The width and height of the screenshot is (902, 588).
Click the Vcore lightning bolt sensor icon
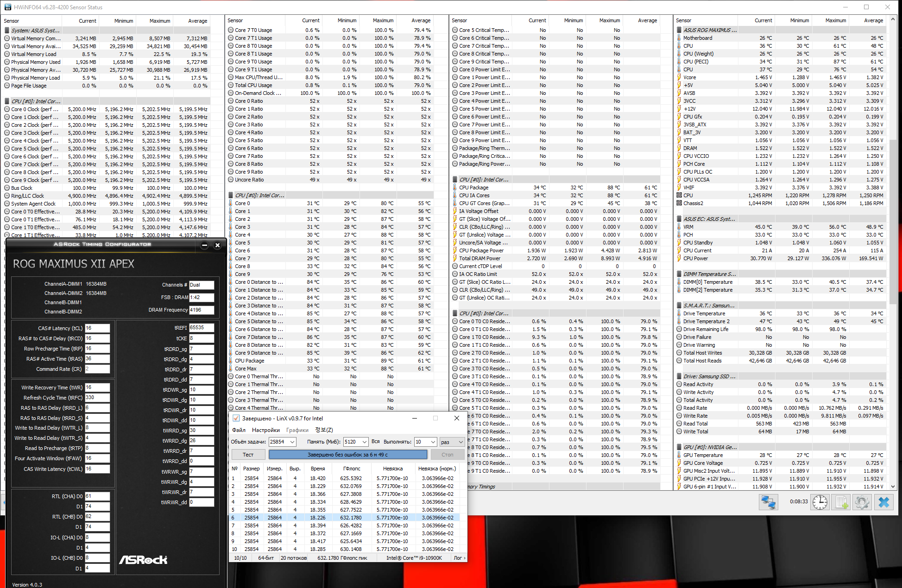tap(679, 77)
